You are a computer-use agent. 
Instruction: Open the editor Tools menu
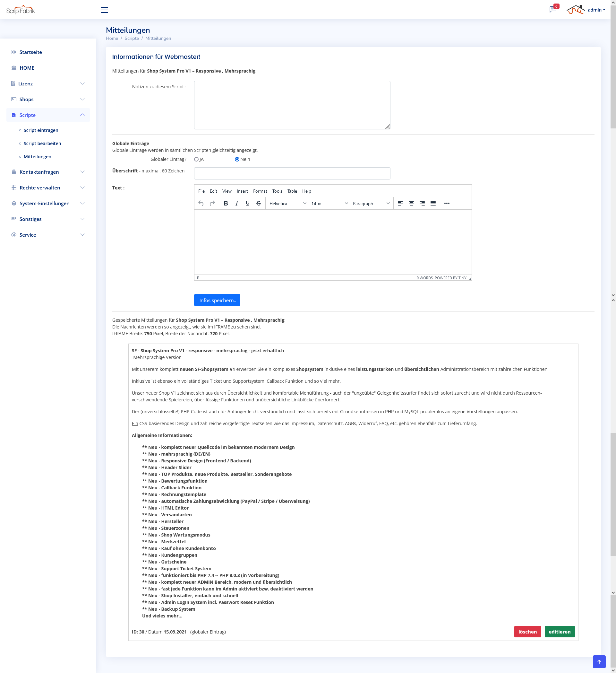(x=277, y=191)
